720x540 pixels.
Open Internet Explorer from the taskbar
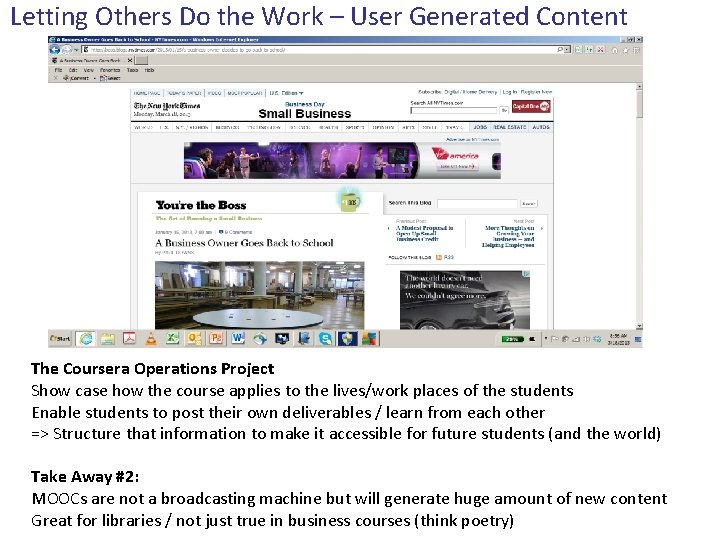point(86,339)
